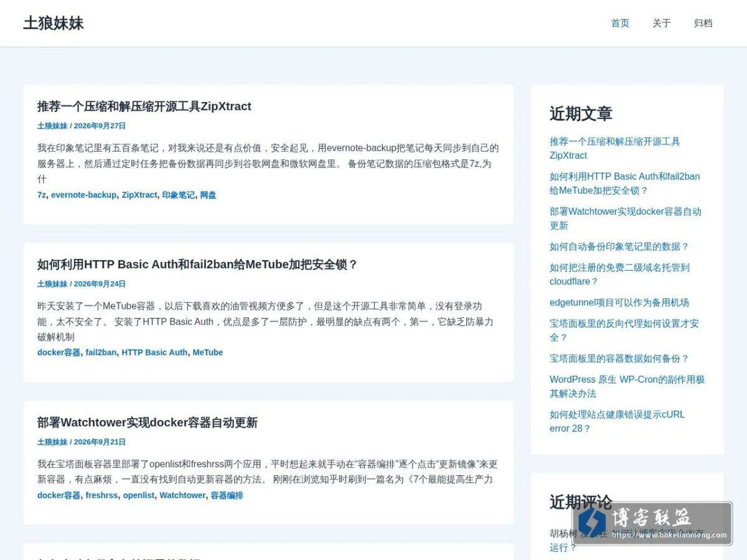Open the 归档 navigation item
This screenshot has height=560, width=747.
point(703,23)
